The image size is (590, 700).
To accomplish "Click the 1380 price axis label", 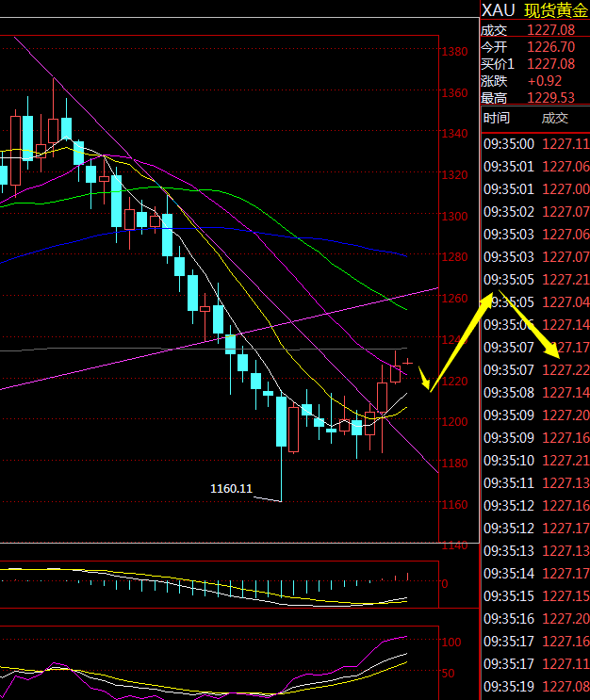I will pyautogui.click(x=455, y=52).
